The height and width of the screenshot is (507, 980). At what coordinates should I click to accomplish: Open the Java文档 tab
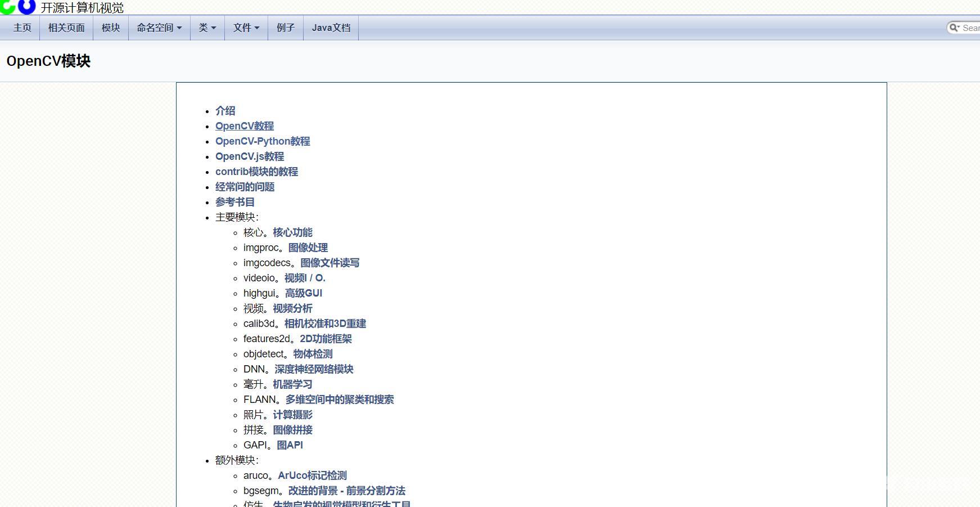[x=331, y=28]
